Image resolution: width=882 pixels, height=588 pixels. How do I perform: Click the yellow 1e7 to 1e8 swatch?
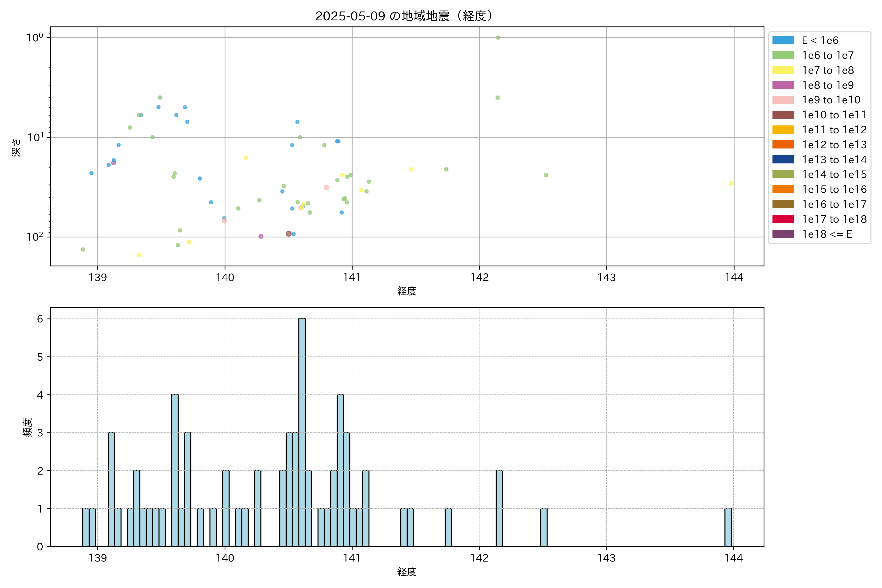[783, 70]
